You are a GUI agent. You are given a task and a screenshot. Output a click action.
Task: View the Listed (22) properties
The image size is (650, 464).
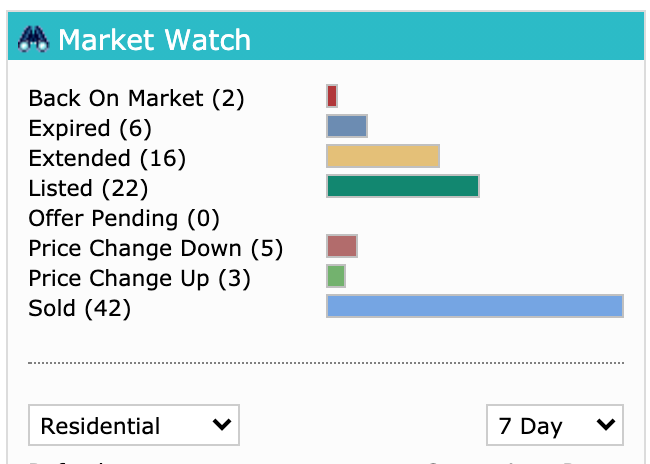click(x=88, y=189)
